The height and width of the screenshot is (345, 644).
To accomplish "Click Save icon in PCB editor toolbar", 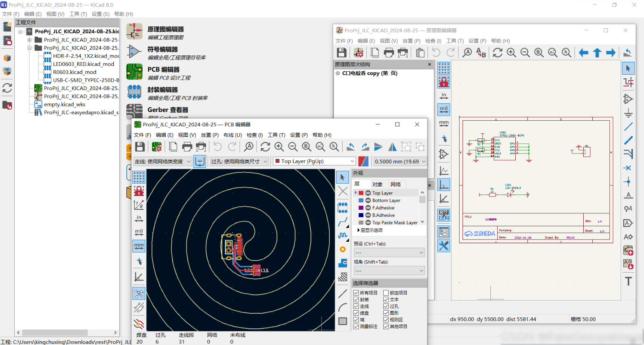I will point(140,147).
